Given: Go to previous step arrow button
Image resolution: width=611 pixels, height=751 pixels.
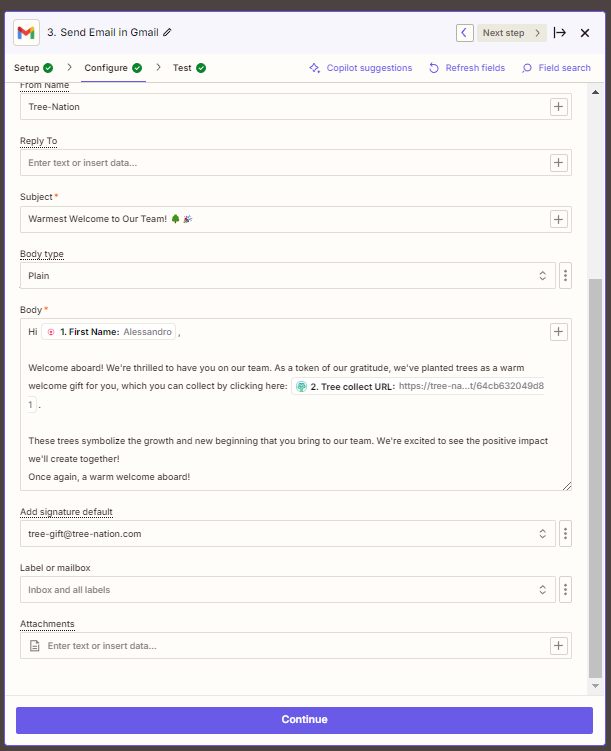Looking at the screenshot, I should [x=464, y=33].
